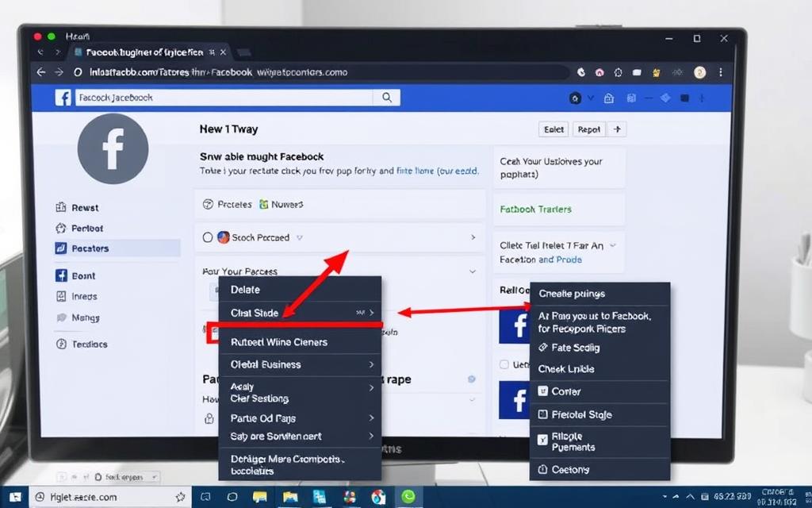812x508 pixels.
Task: Show hidden icons in the system tray
Action: [x=691, y=497]
